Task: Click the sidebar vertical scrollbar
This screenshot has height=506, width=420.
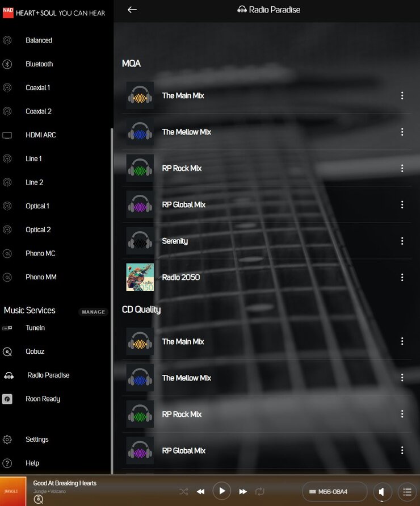Action: 112,300
